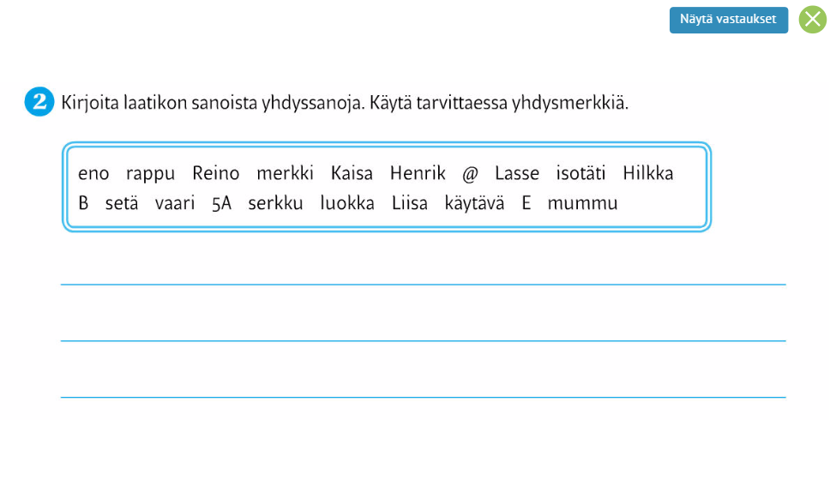Select the word 'vaari'
Viewport: 830px width, 504px height.
[175, 204]
